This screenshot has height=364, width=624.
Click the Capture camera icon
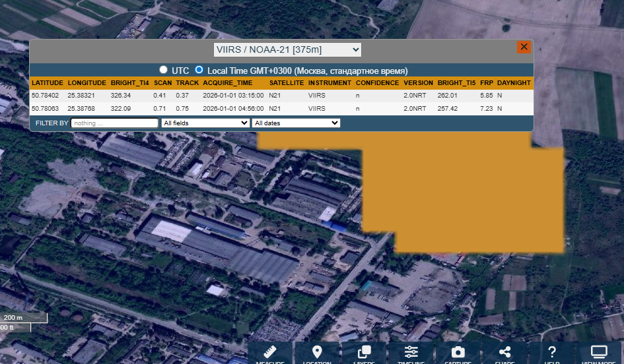[x=458, y=353]
